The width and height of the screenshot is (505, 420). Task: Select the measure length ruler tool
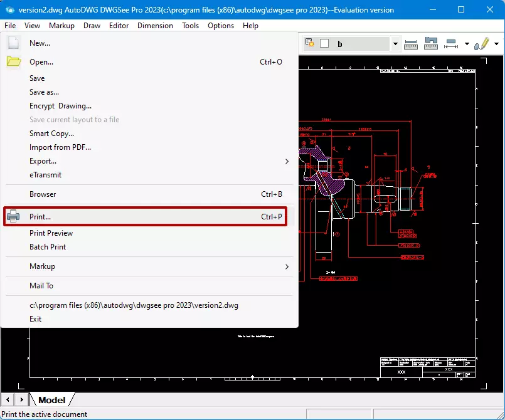click(x=411, y=44)
